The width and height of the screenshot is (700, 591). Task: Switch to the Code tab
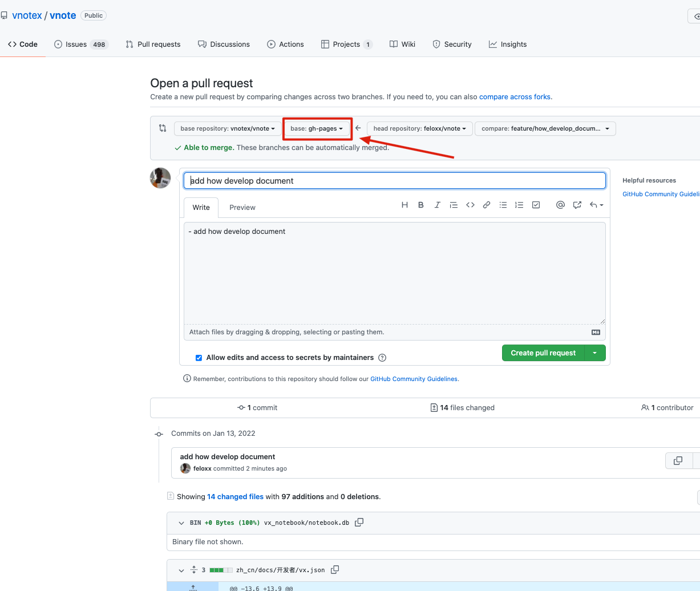[23, 44]
